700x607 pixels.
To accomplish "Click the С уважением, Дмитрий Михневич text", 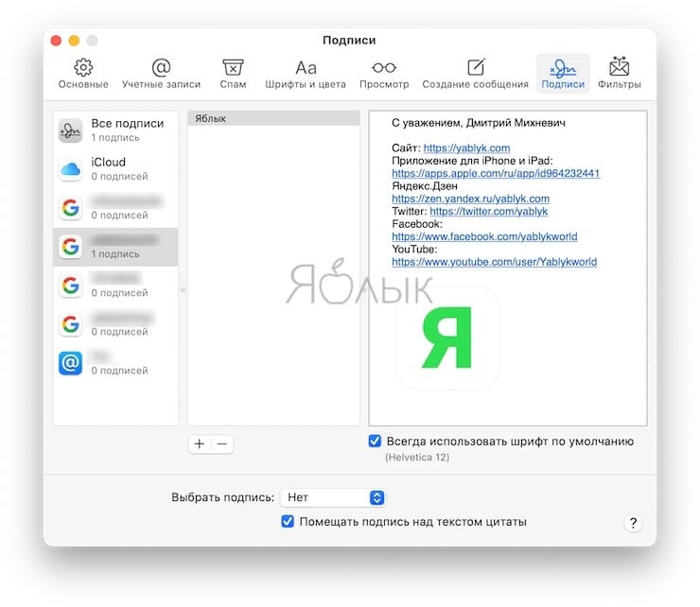I will (x=478, y=123).
